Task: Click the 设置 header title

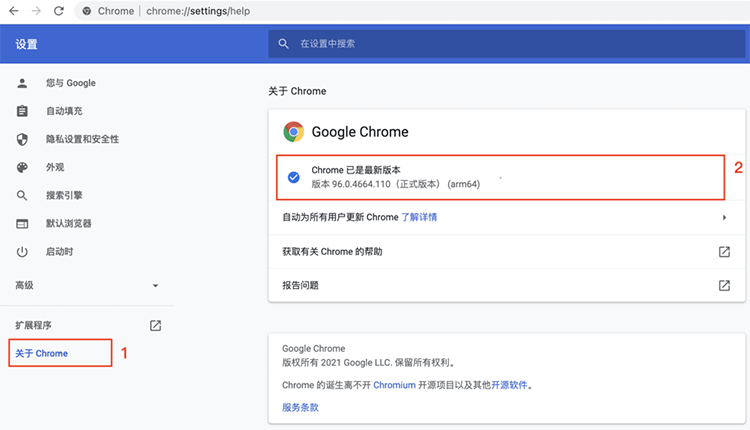Action: pos(26,44)
